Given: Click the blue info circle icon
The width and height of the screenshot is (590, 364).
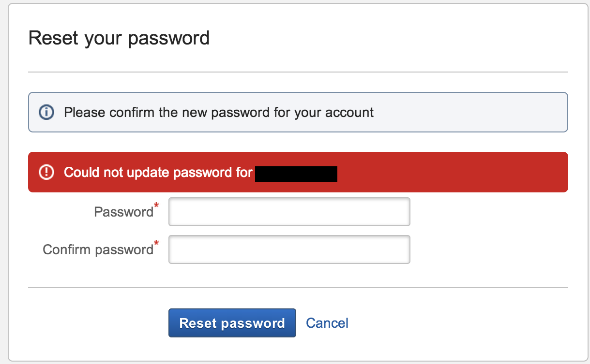Looking at the screenshot, I should (x=46, y=113).
